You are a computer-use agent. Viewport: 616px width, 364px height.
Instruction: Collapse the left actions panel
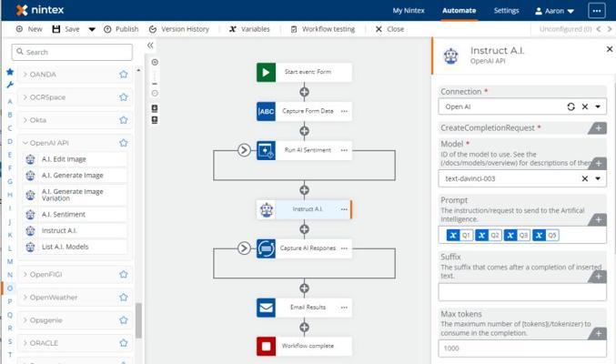pos(150,45)
